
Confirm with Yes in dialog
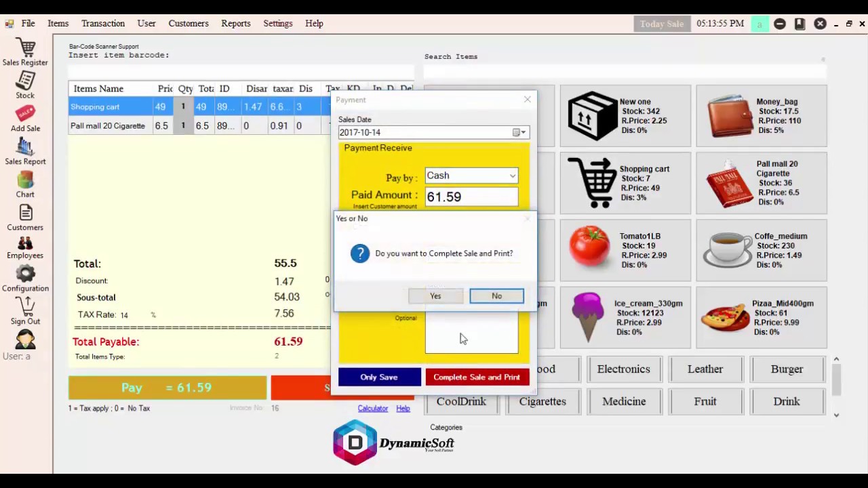(435, 296)
